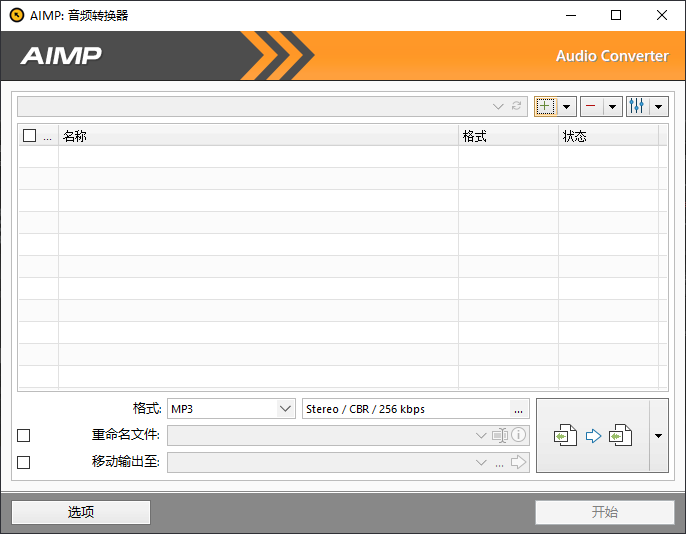This screenshot has width=686, height=534.
Task: Sort by the 格式 column header
Action: point(508,136)
